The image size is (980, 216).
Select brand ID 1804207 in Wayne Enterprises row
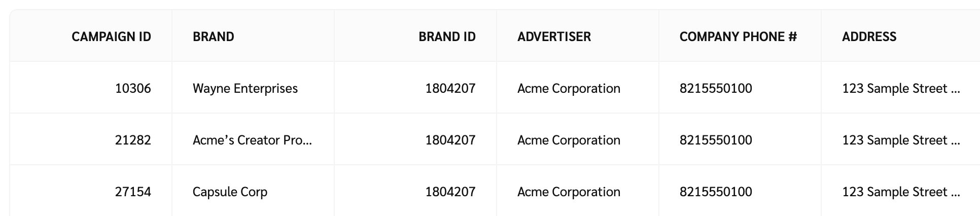tap(450, 88)
